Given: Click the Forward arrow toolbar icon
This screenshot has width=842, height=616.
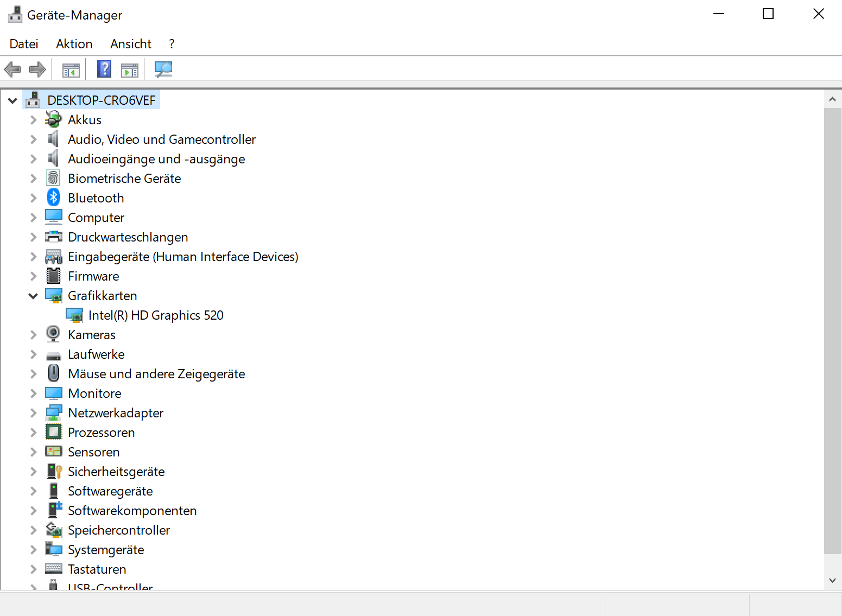Looking at the screenshot, I should (37, 69).
